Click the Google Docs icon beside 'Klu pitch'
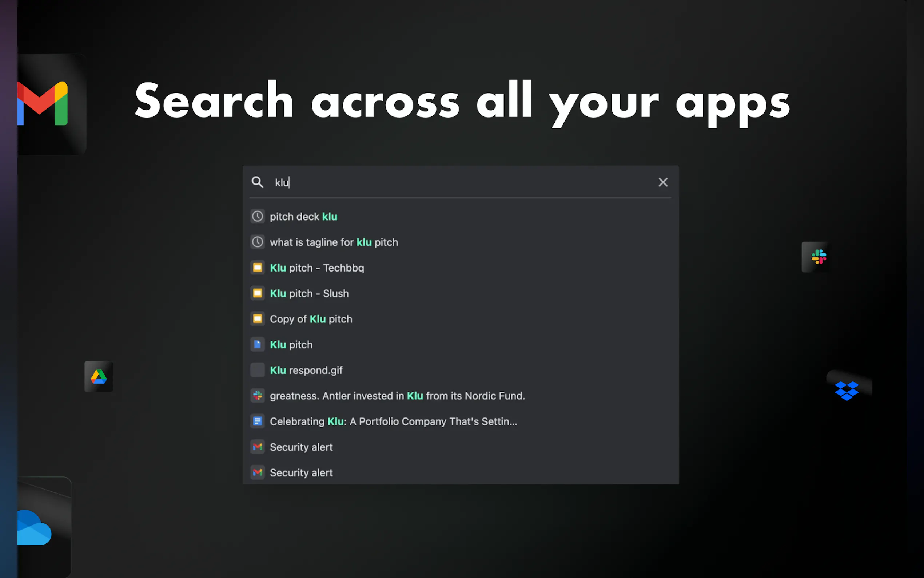 coord(258,344)
